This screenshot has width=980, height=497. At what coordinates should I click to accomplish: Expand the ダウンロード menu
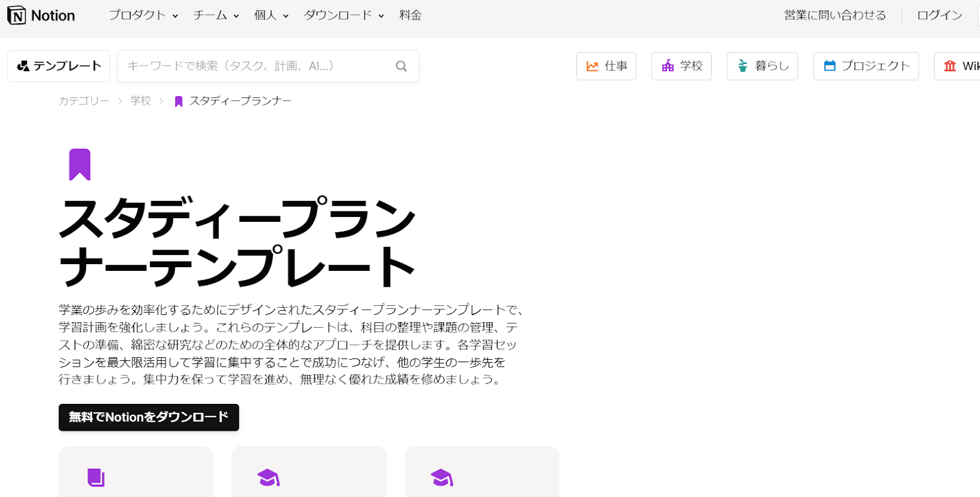tap(344, 15)
